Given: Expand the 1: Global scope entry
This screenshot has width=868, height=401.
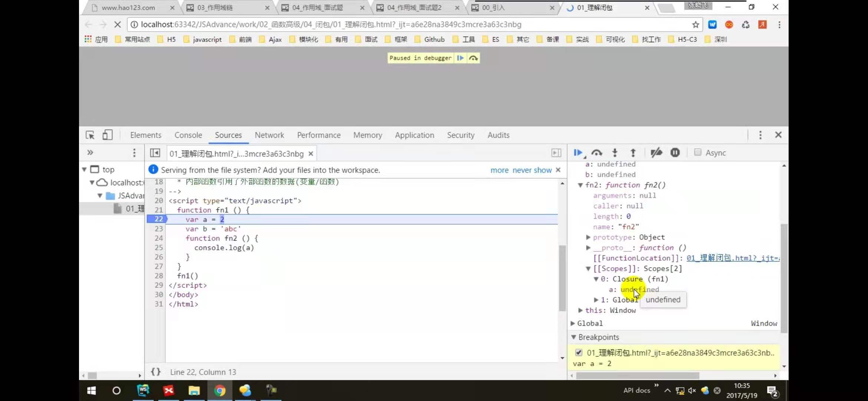Looking at the screenshot, I should click(x=596, y=300).
